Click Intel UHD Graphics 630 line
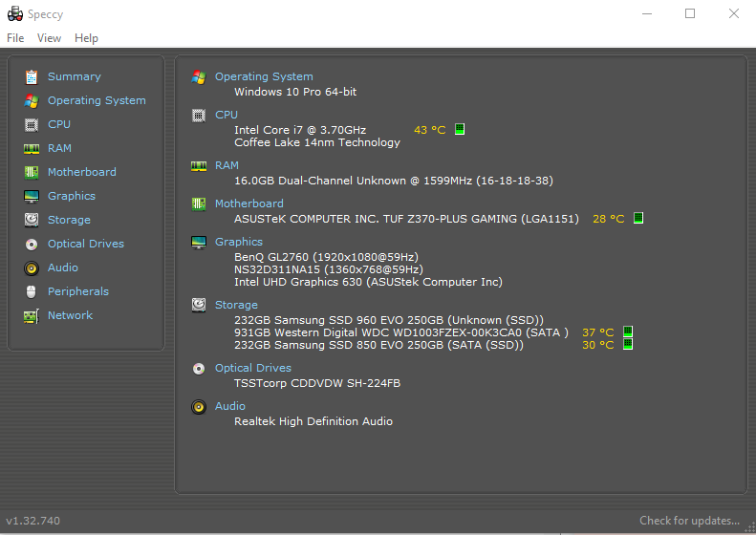The height and width of the screenshot is (535, 756). coord(368,282)
